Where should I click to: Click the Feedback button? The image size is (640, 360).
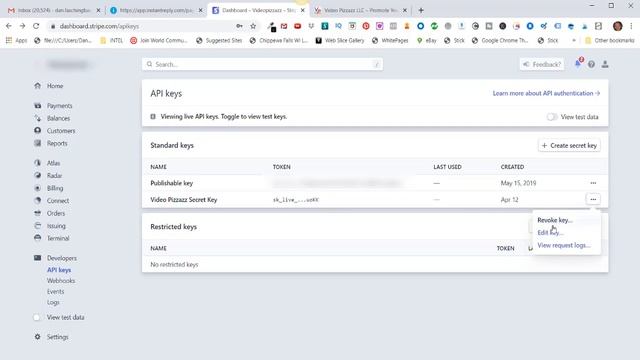tap(542, 64)
